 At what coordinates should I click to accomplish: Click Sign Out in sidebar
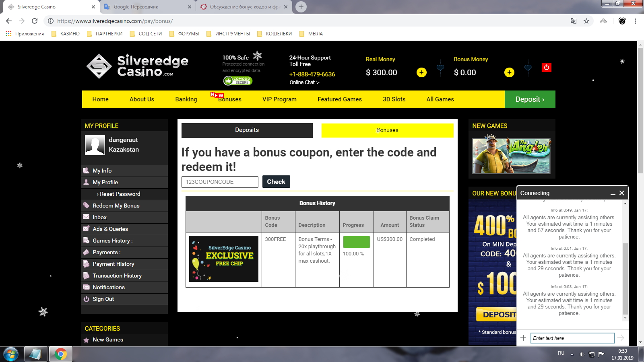[x=124, y=299]
